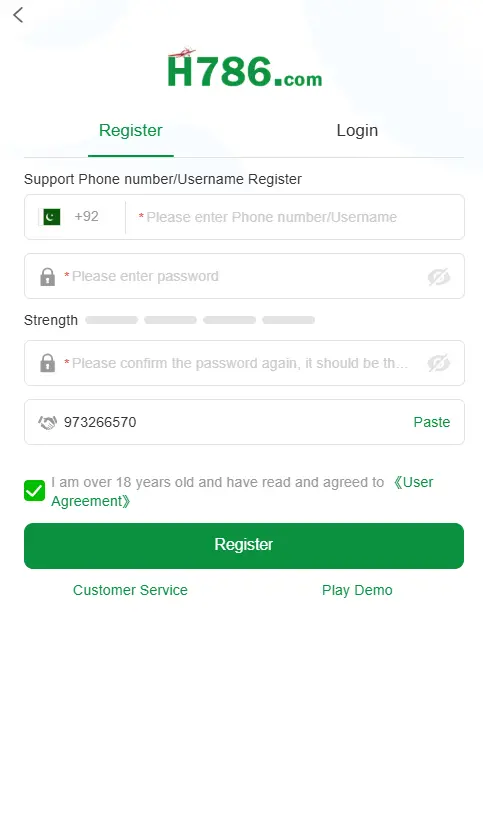Uncheck the over 18 years agreement checkbox

click(x=34, y=491)
